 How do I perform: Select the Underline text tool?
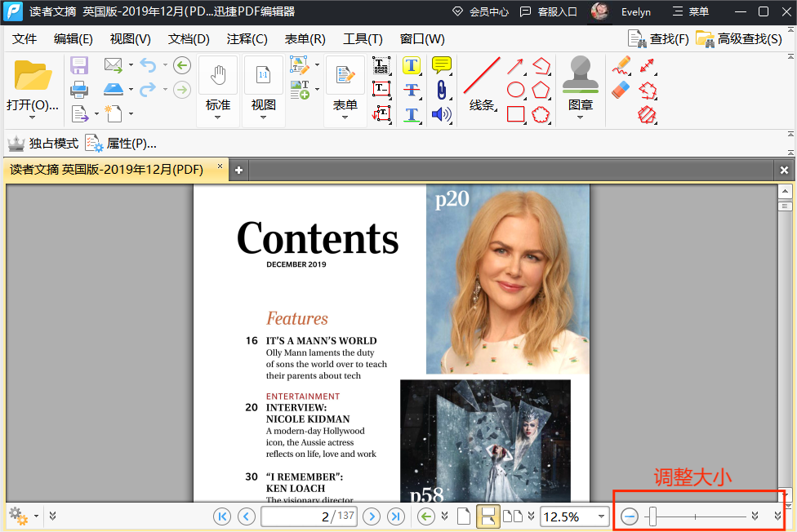[x=412, y=114]
